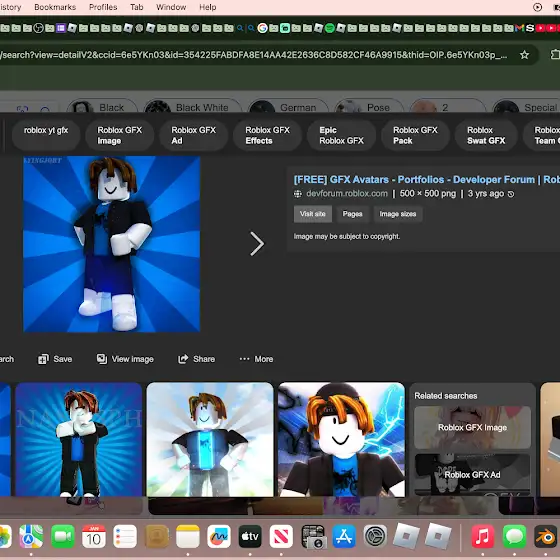Select the Roblox GFX Image chip
The height and width of the screenshot is (560, 560).
tap(120, 135)
